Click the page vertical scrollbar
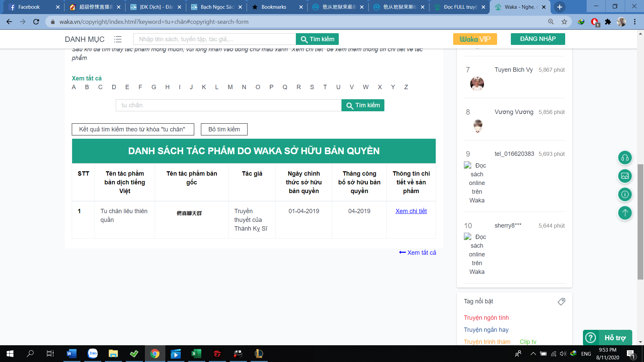This screenshot has height=362, width=644. (640, 221)
